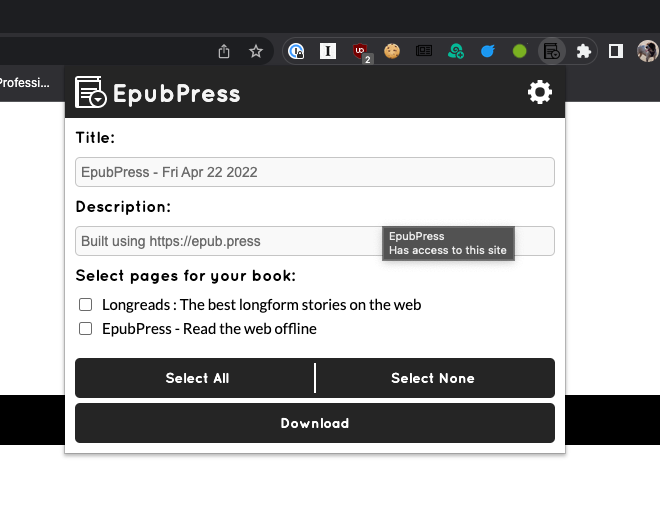This screenshot has width=660, height=515.
Task: Open the Instapaper extension icon
Action: [328, 51]
